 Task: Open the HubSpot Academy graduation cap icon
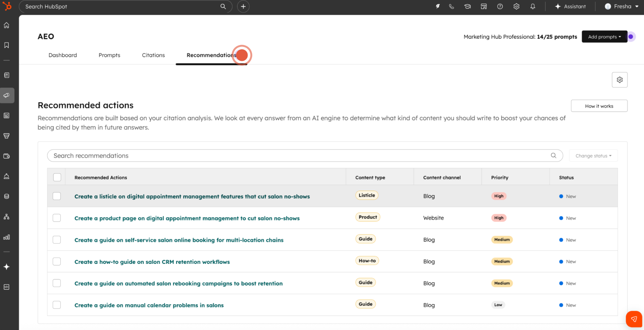tap(467, 6)
